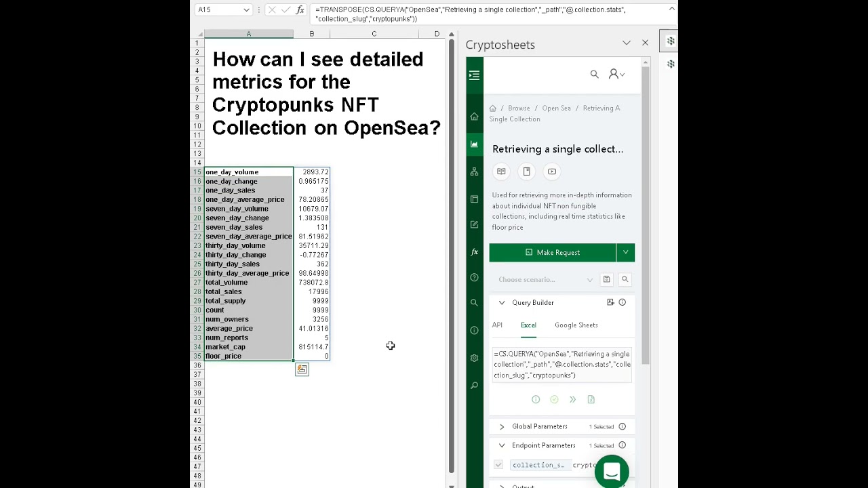This screenshot has height=488, width=868.
Task: Switch to the Google Sheets tab
Action: [x=576, y=325]
